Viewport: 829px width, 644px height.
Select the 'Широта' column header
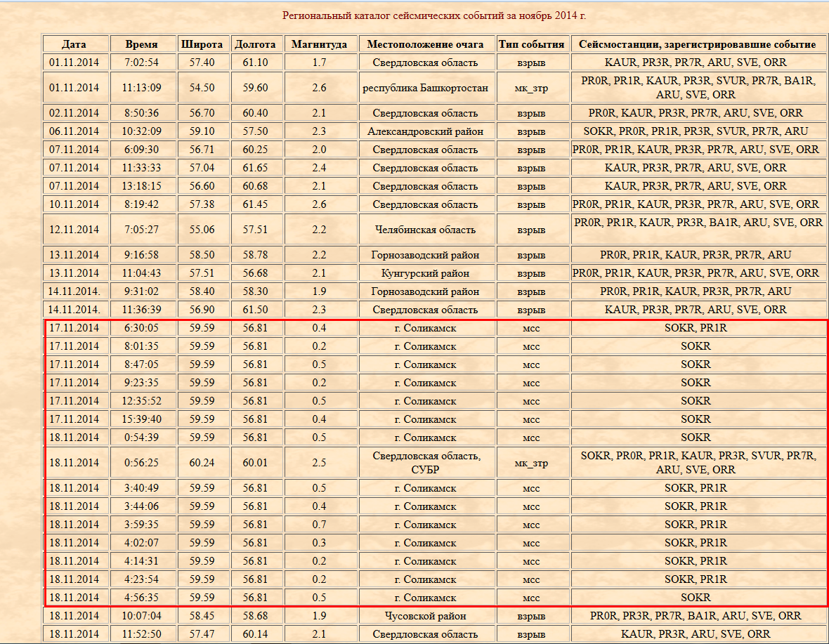(202, 44)
